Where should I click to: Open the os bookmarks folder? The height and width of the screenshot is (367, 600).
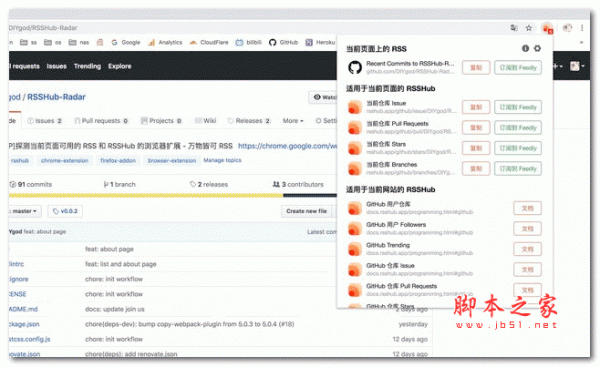[53, 42]
